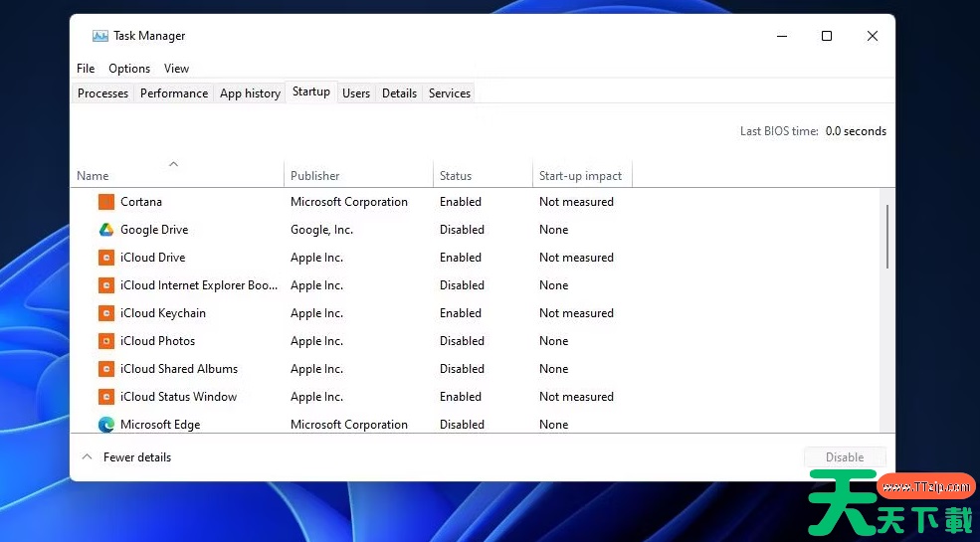Click Apple Inc. publisher for iCloud Shared Albums

pos(316,369)
